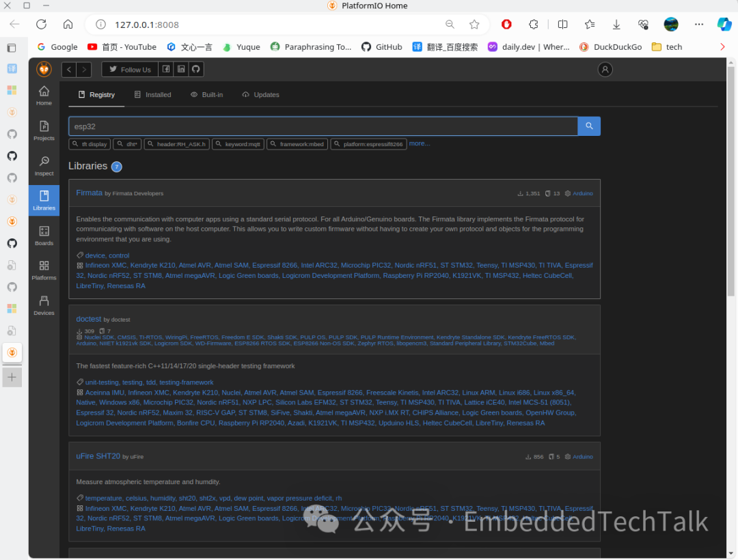This screenshot has height=560, width=738.
Task: Click the blue search magnifier button
Action: (x=588, y=126)
